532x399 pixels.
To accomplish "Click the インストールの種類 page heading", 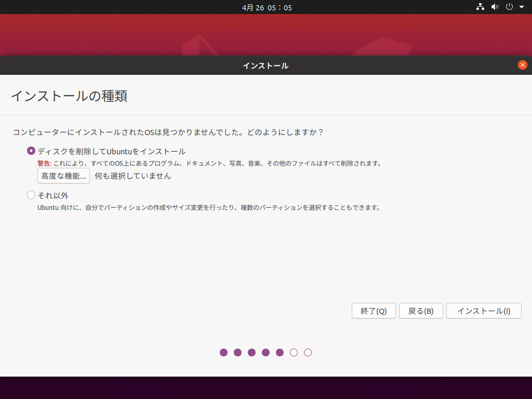I will coord(69,96).
